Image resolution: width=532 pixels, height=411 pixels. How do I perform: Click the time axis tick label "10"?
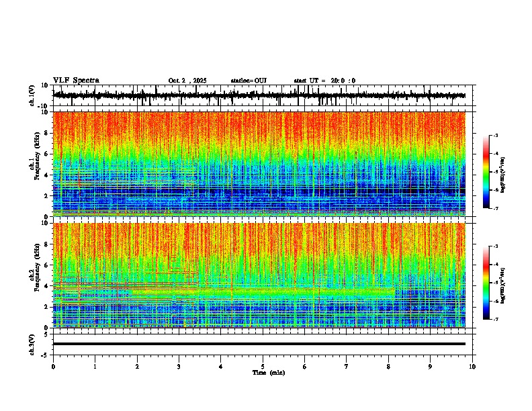point(472,367)
